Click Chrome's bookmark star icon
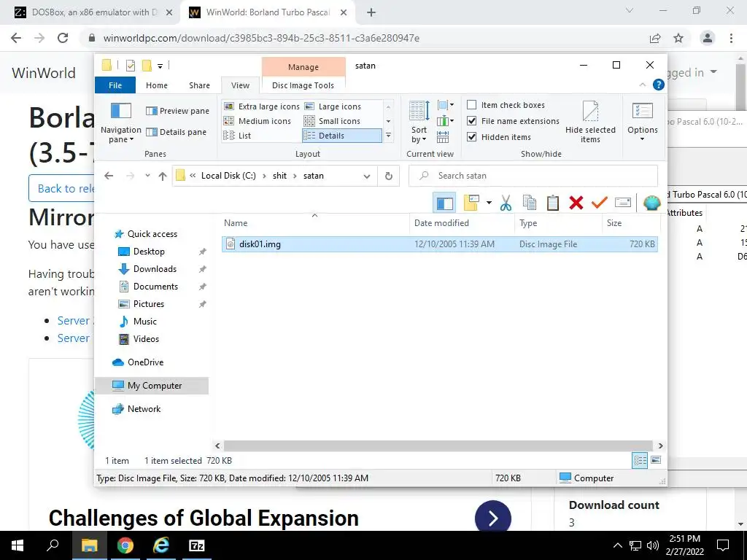The image size is (747, 560). tap(678, 38)
